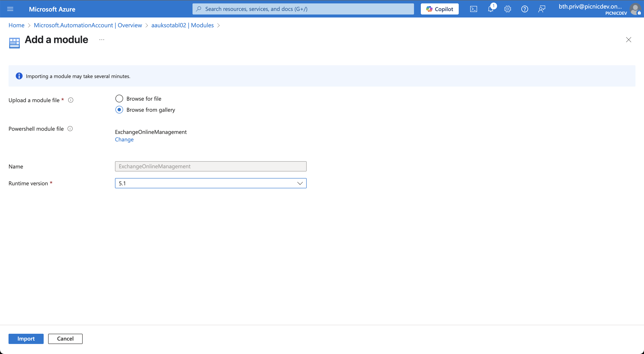Click the Importing a module message text
The image size is (644, 354).
78,76
